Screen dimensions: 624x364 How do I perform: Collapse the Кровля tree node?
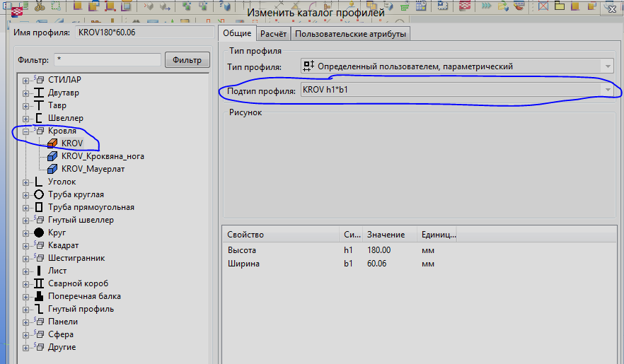pos(26,131)
